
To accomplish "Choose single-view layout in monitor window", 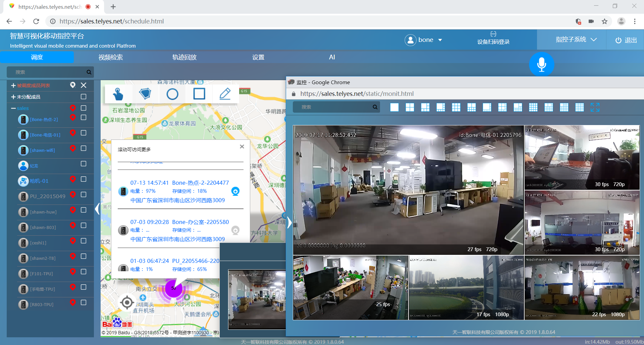I will point(394,107).
